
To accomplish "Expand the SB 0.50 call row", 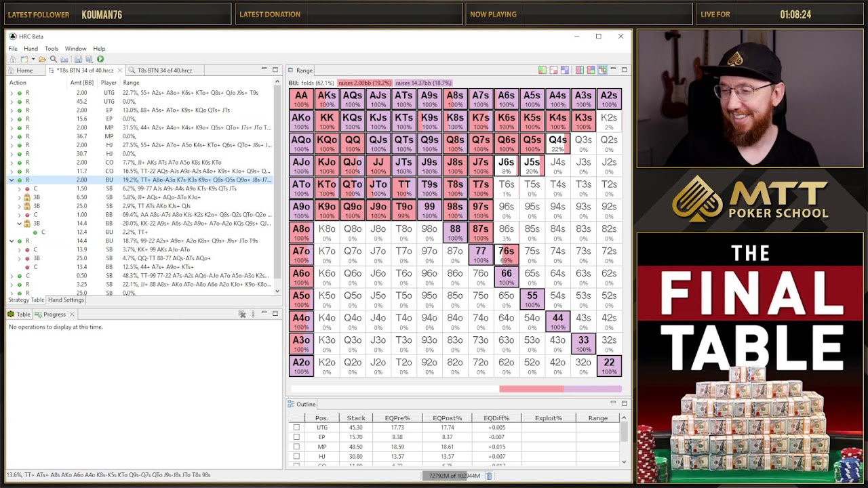I will tap(12, 276).
